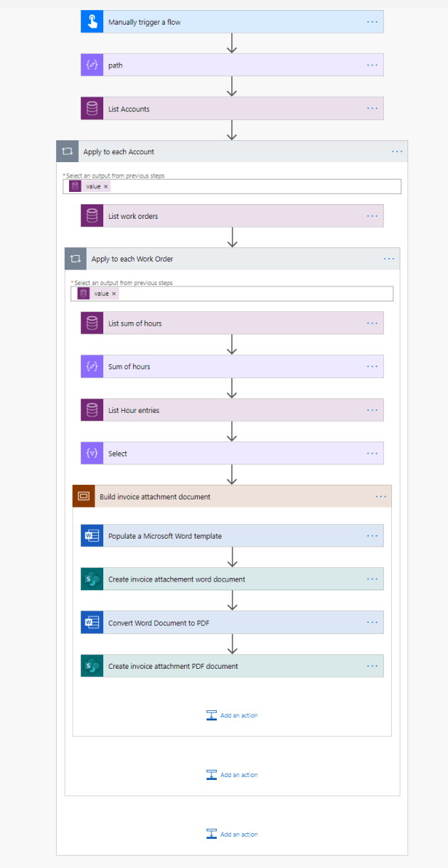Screen dimensions: 448x868
Task: Click the Select data operation icon
Action: 92,453
